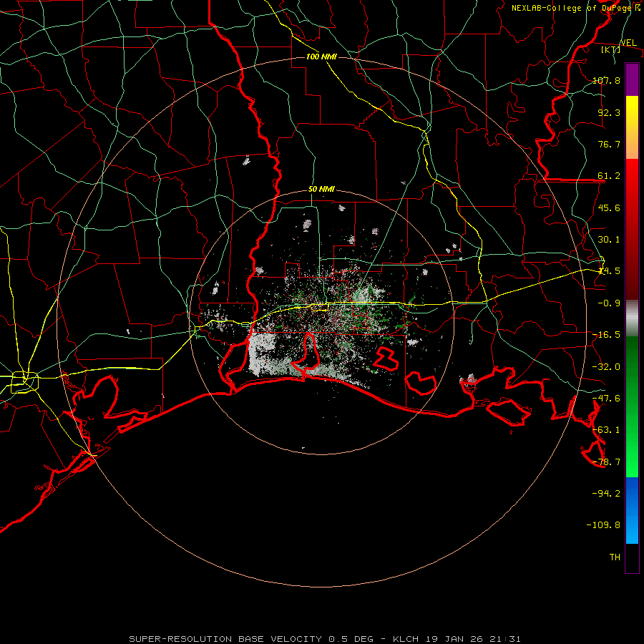Image resolution: width=644 pixels, height=644 pixels.
Task: Select the -16.5 scale value
Action: (x=606, y=335)
